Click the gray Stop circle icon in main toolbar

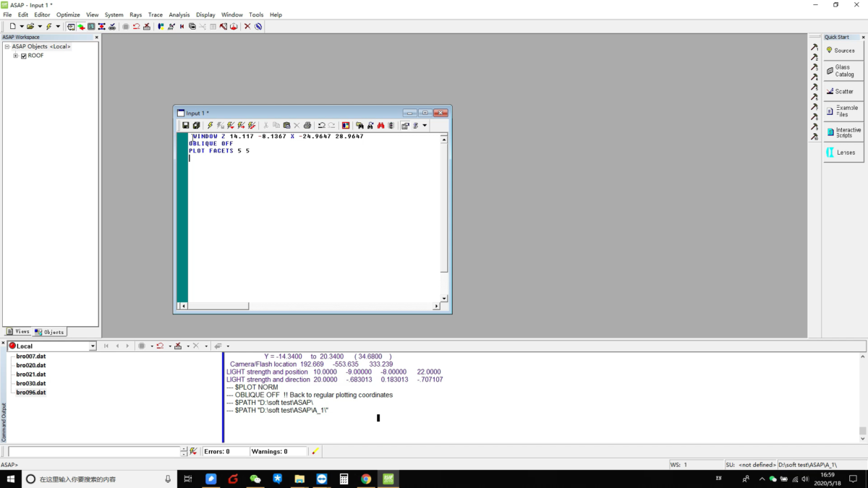click(x=126, y=27)
